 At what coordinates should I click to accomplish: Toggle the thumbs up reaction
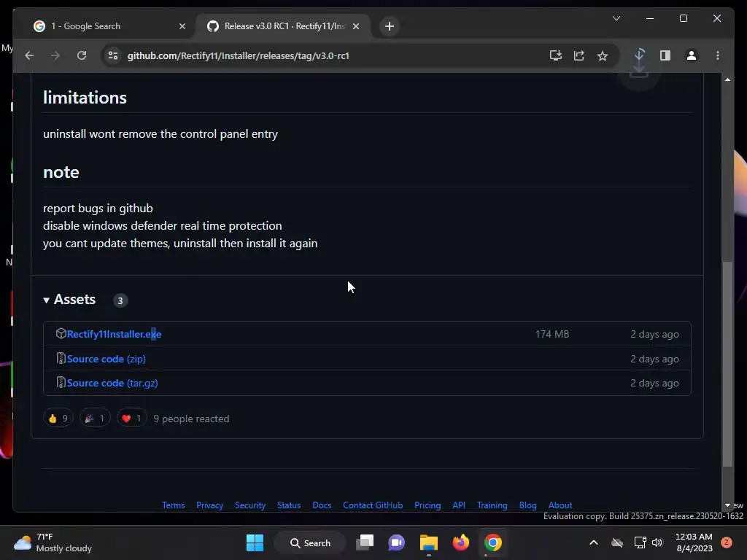coord(58,418)
